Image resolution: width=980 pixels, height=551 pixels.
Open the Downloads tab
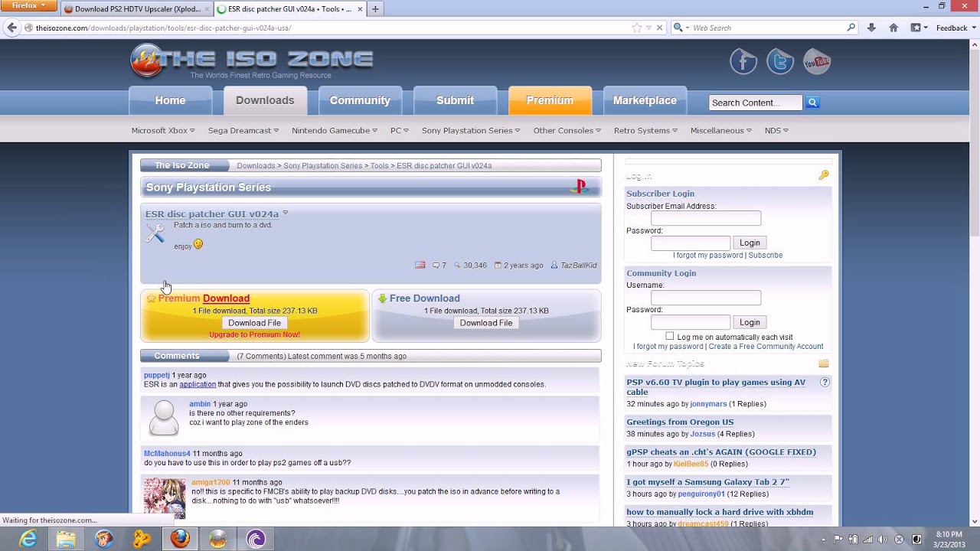265,100
